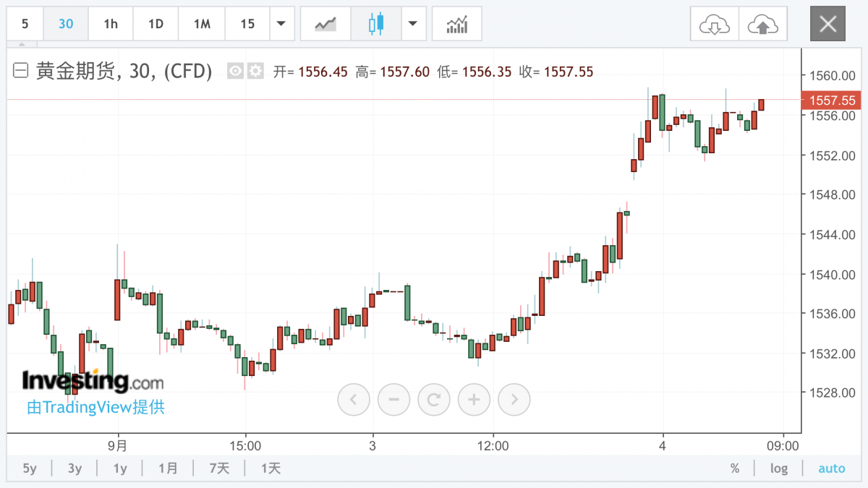Viewport: 868px width, 488px height.
Task: Open the time interval dropdown arrow
Action: (281, 24)
